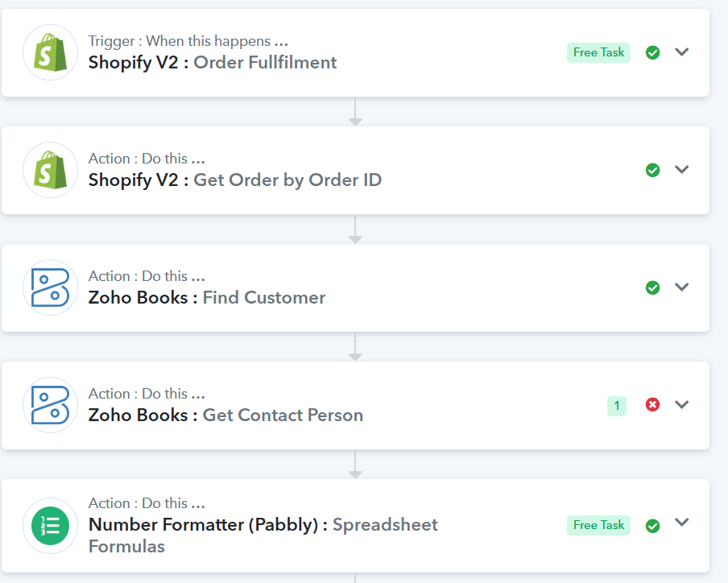Click the Zoho Books icon on Find Customer
This screenshot has height=583, width=728.
pyautogui.click(x=50, y=287)
